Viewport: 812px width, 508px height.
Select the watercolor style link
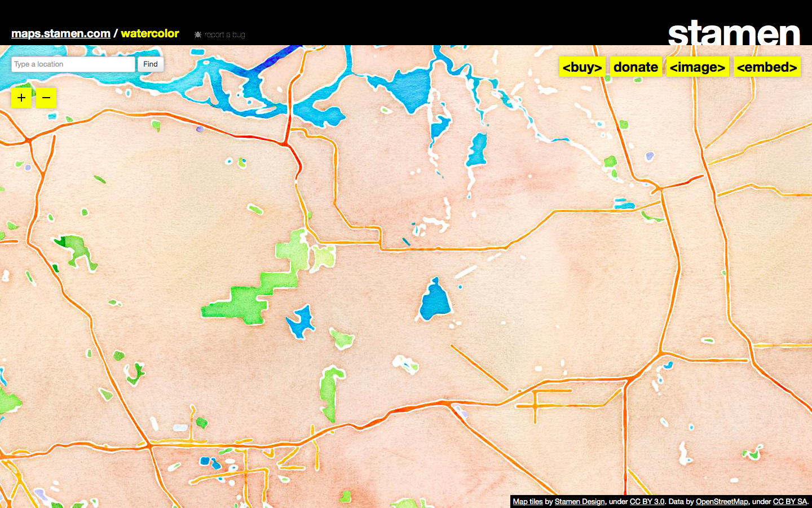(150, 33)
